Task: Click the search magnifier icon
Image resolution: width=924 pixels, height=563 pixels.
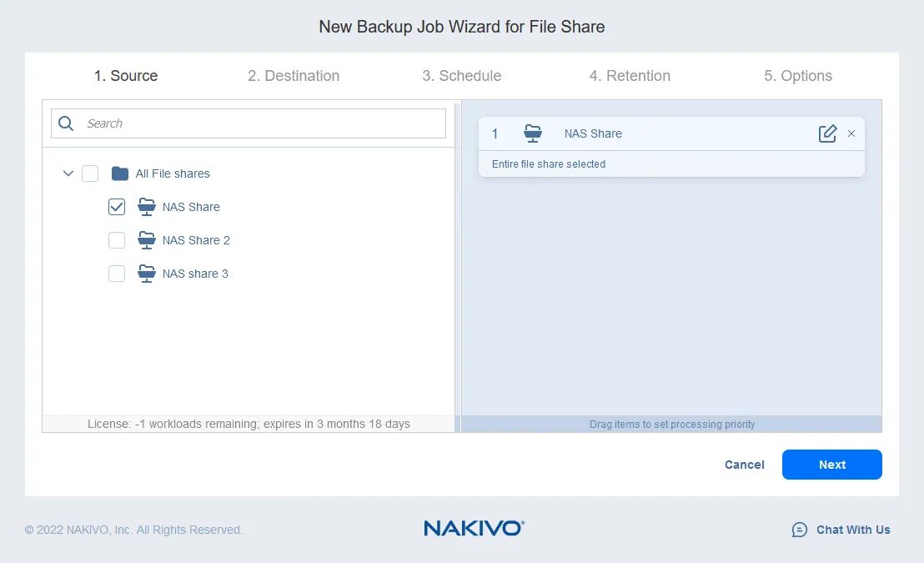Action: pos(66,123)
